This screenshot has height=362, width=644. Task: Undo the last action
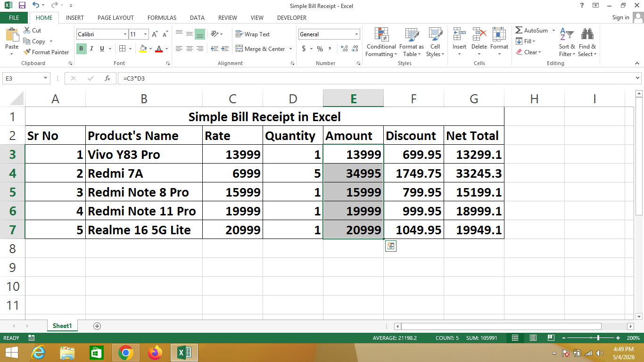[x=36, y=6]
